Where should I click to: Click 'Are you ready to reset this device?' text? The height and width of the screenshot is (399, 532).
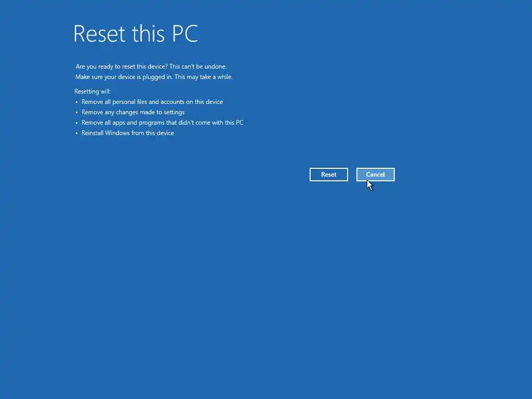[x=121, y=66]
